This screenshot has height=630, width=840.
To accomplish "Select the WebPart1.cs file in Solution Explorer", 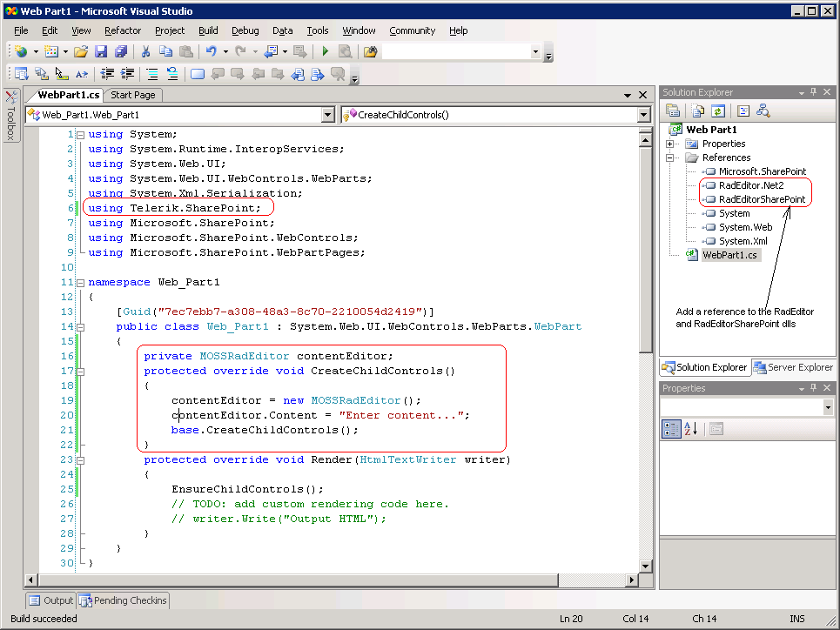I will click(729, 255).
